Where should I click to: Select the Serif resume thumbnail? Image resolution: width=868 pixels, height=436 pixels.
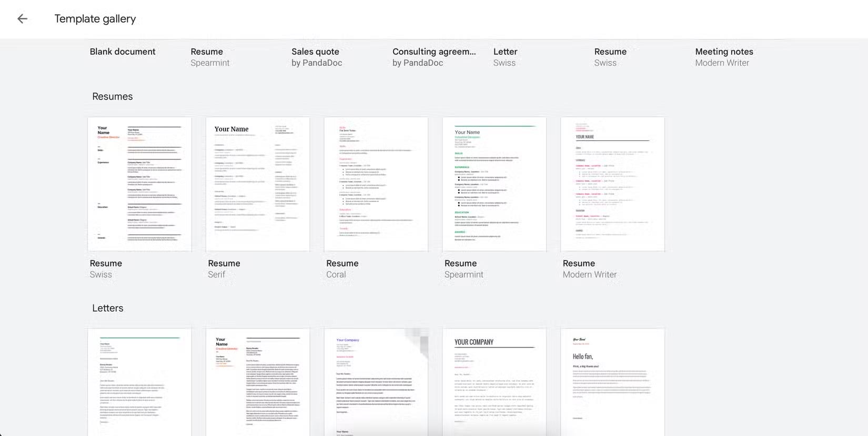(x=258, y=184)
